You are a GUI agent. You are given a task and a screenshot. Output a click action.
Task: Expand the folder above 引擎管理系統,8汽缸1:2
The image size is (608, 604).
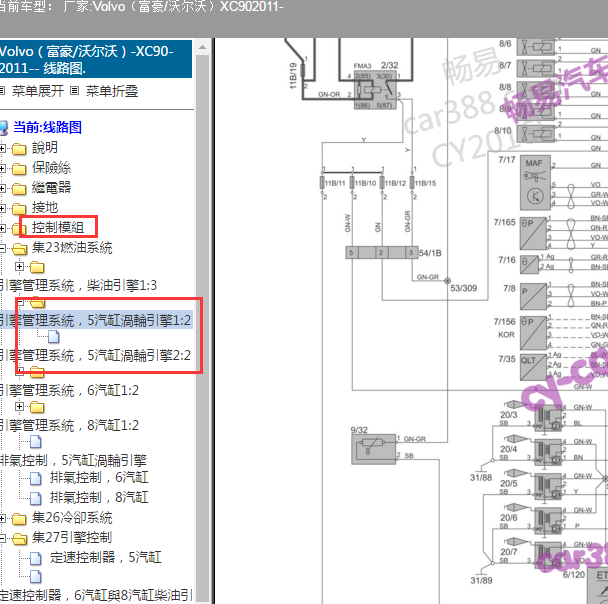tap(19, 406)
